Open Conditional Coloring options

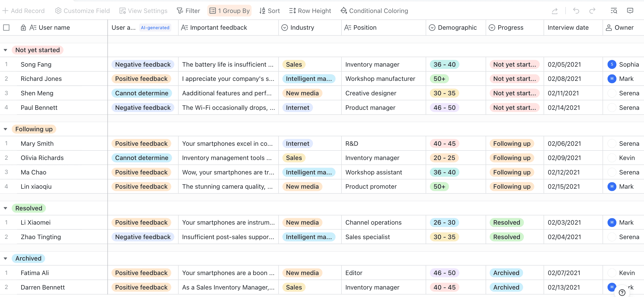pyautogui.click(x=374, y=11)
